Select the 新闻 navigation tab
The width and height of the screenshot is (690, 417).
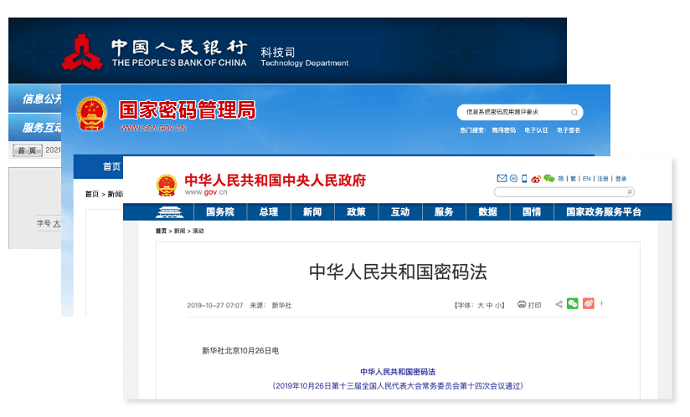click(x=312, y=212)
